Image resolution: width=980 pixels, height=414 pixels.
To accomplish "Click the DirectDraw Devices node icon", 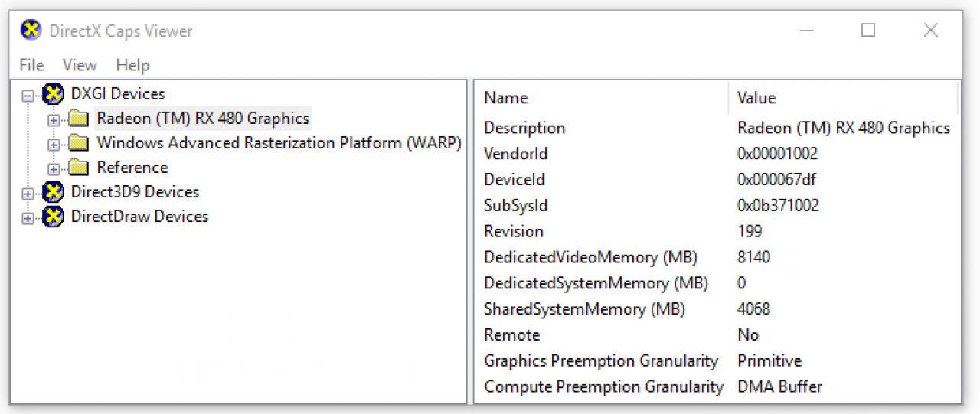I will pos(53,217).
